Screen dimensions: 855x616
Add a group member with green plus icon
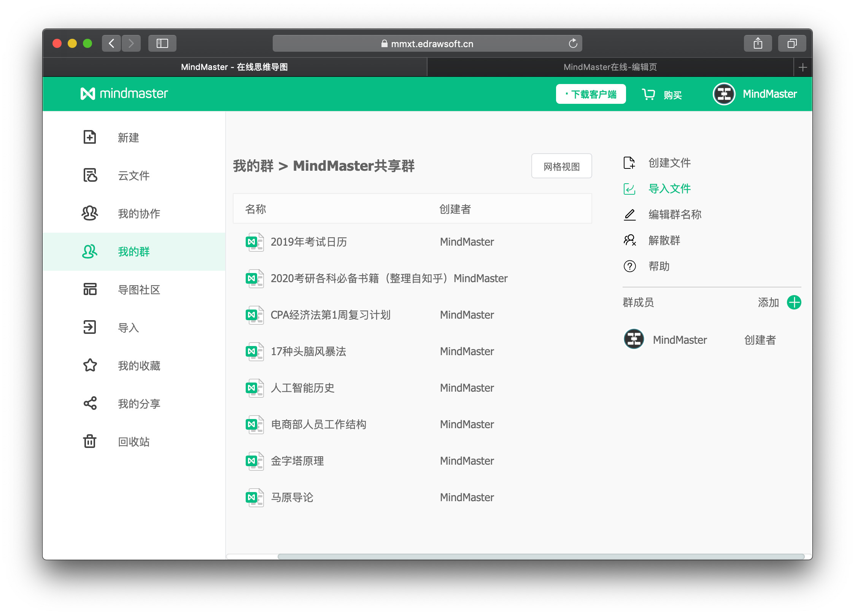pos(794,302)
